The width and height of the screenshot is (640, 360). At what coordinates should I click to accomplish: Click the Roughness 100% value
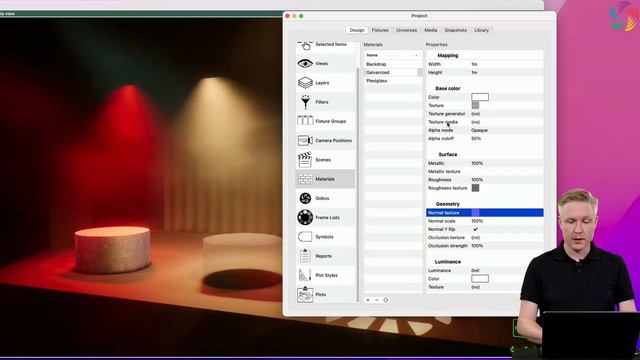pos(477,180)
